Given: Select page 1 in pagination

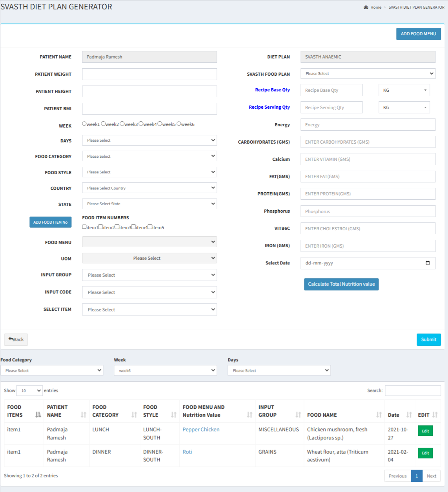Looking at the screenshot, I should pyautogui.click(x=417, y=476).
